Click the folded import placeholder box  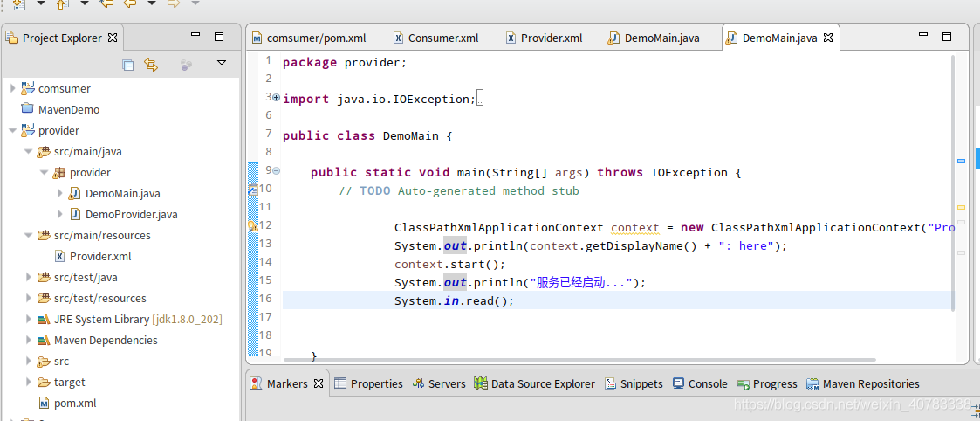coord(480,100)
